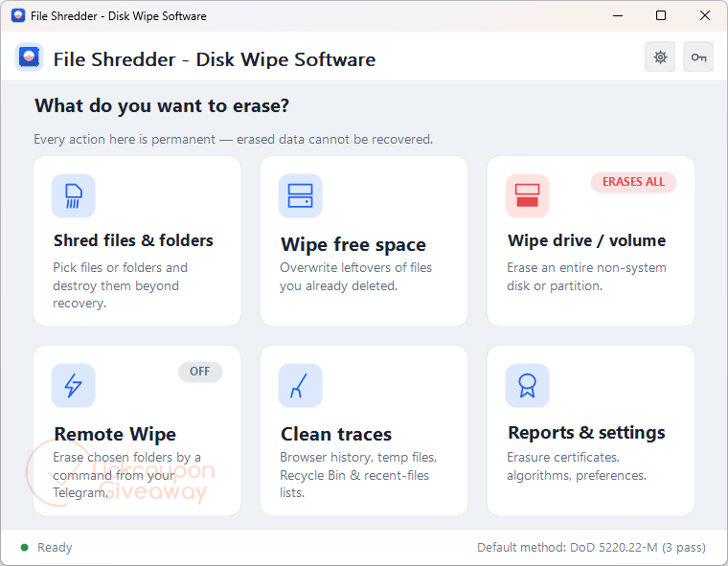Screen dimensions: 728x566
Task: Click 'Overwrite leftovers of files' description
Action: point(355,277)
